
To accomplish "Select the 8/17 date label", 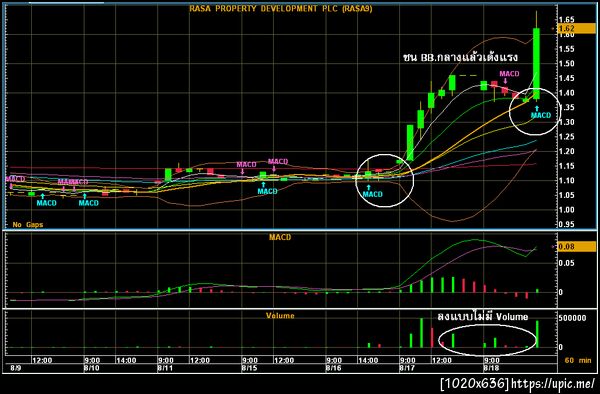I will click(x=407, y=369).
